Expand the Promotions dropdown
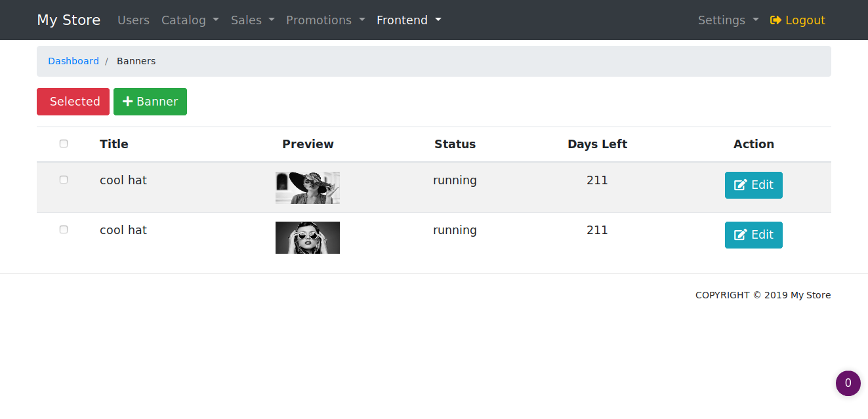This screenshot has height=419, width=868. click(325, 20)
